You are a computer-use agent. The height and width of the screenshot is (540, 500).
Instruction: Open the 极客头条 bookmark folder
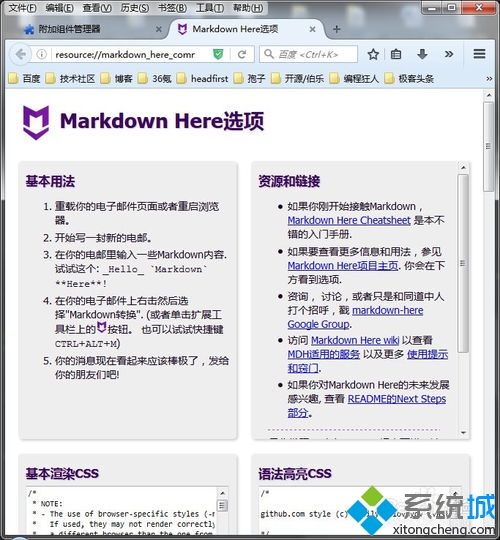[x=409, y=79]
